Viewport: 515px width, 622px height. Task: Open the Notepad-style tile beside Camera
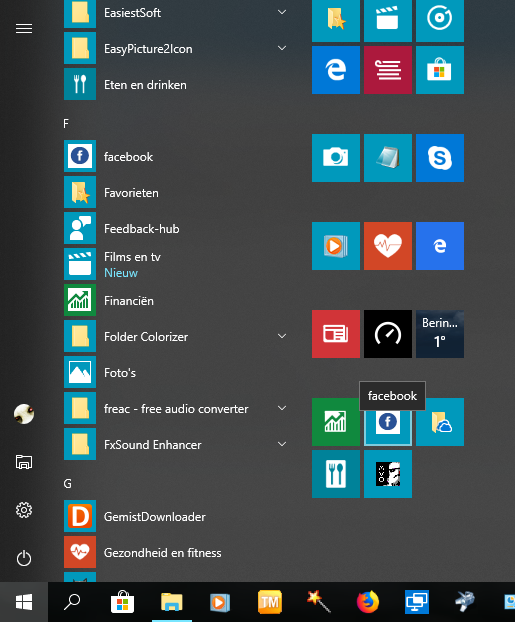click(x=388, y=158)
